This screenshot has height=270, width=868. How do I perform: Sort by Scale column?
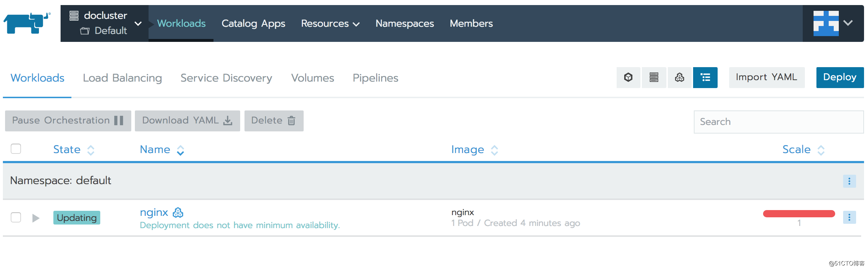tap(803, 149)
